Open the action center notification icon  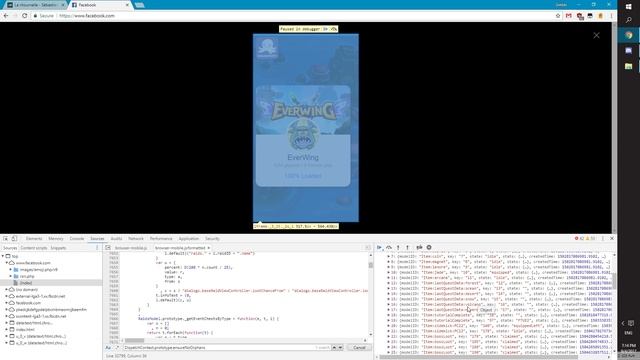coord(631,323)
